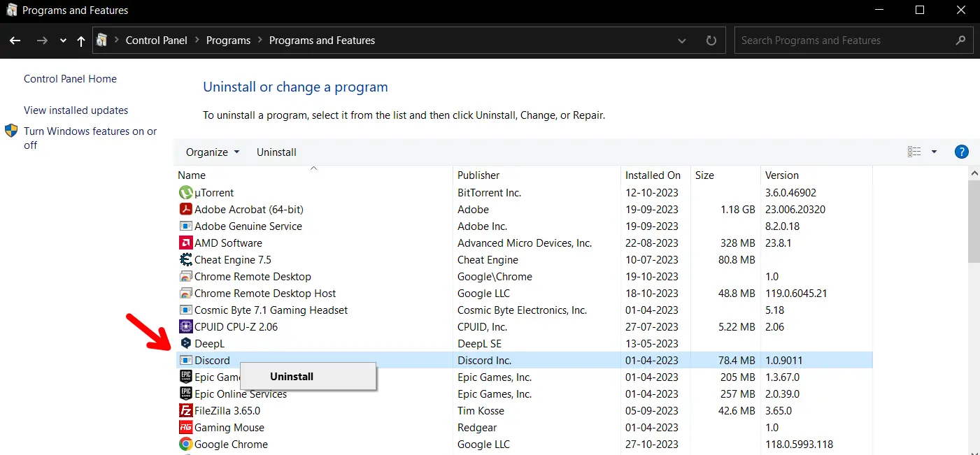The image size is (980, 455).
Task: Expand the chevron after Control Panel breadcrumb
Action: 197,41
